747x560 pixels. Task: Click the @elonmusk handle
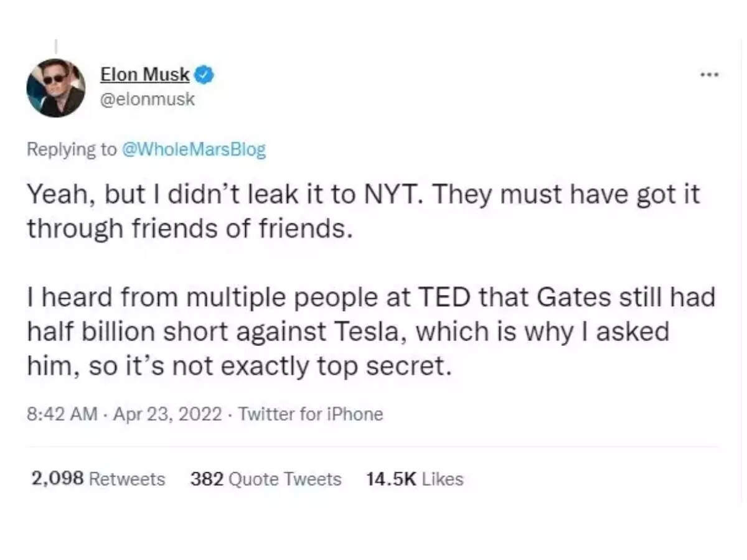point(148,99)
